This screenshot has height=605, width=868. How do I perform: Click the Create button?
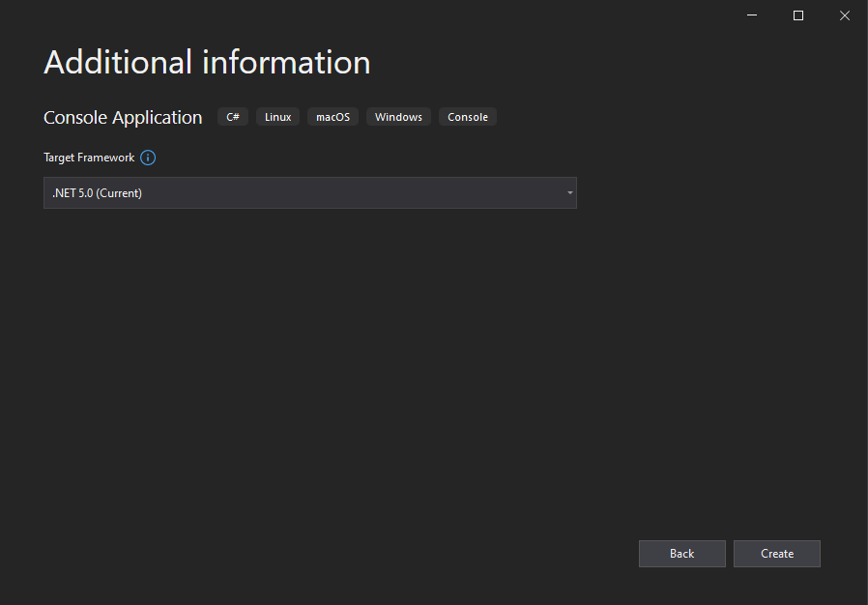click(777, 554)
